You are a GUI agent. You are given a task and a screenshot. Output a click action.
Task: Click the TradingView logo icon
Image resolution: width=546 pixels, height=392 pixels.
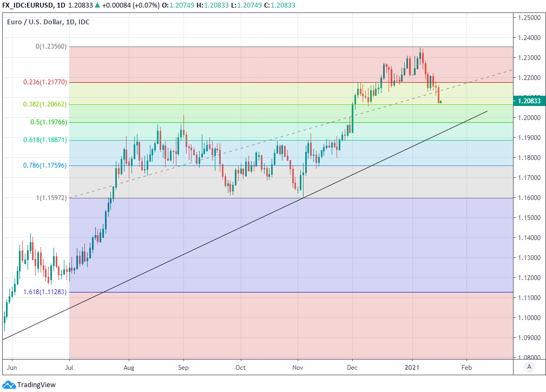pyautogui.click(x=9, y=384)
